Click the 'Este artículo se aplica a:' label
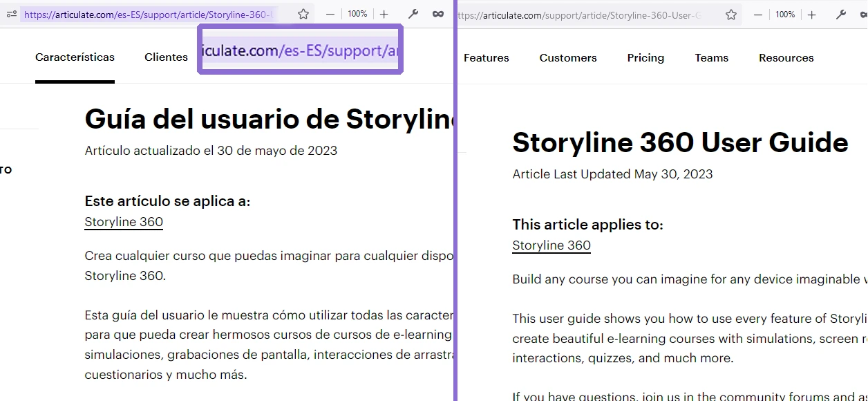 167,201
